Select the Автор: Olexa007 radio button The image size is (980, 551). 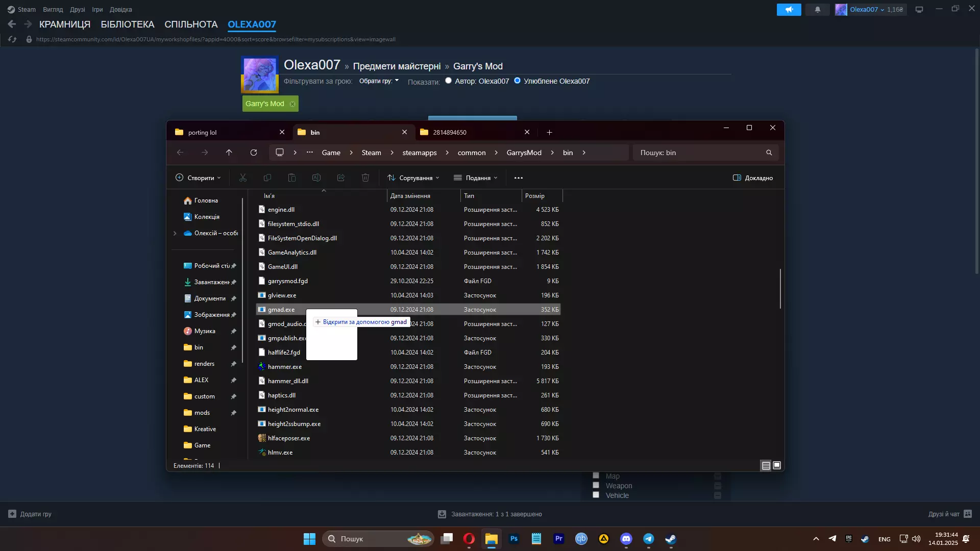pos(448,81)
